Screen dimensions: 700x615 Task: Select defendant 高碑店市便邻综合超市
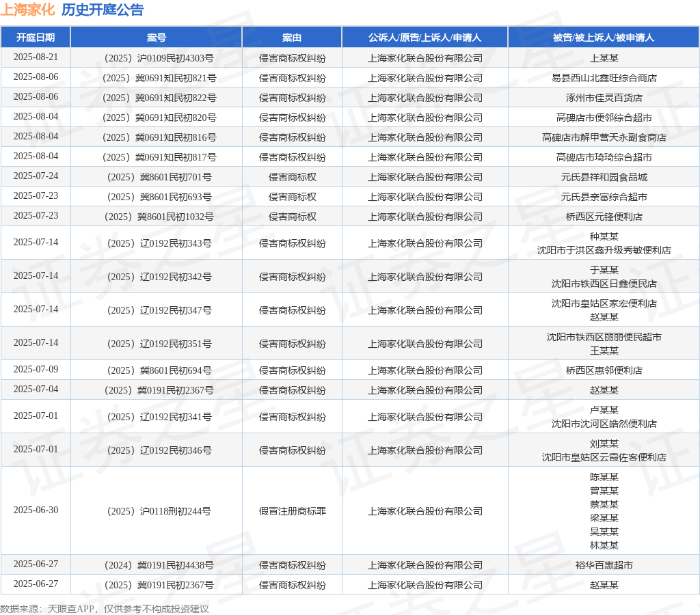click(x=604, y=118)
